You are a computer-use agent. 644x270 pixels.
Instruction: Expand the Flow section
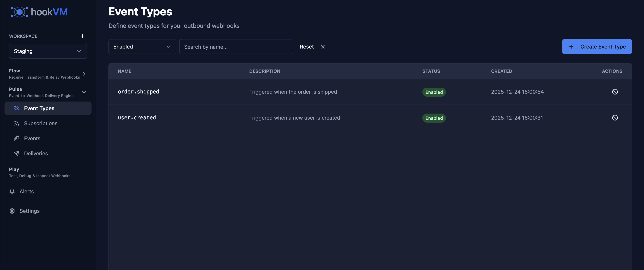point(84,74)
